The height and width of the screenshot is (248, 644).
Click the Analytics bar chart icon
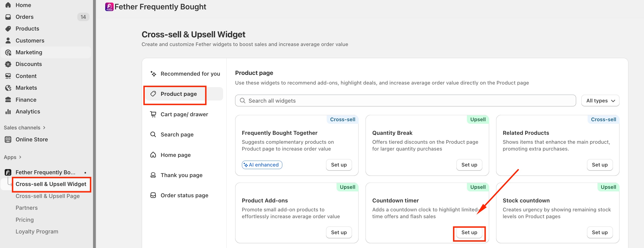tap(8, 112)
